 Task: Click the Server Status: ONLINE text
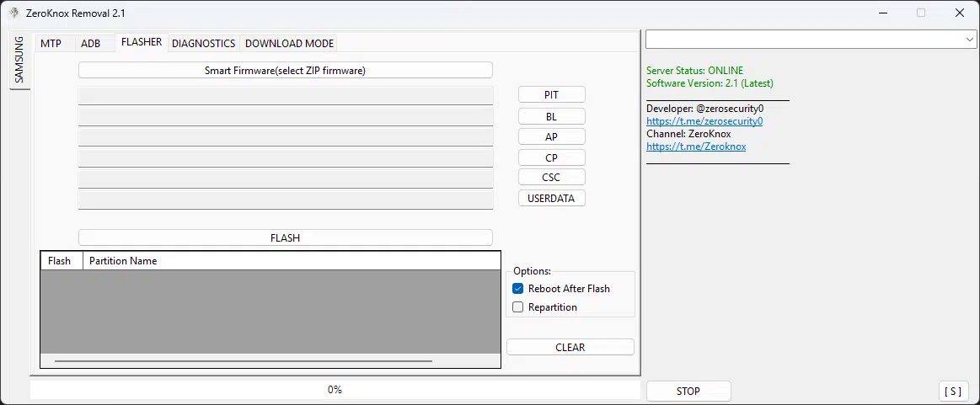pos(695,71)
